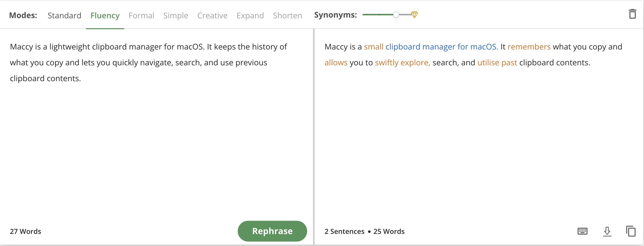This screenshot has height=246, width=644.
Task: Choose the Formal mode
Action: [x=141, y=16]
